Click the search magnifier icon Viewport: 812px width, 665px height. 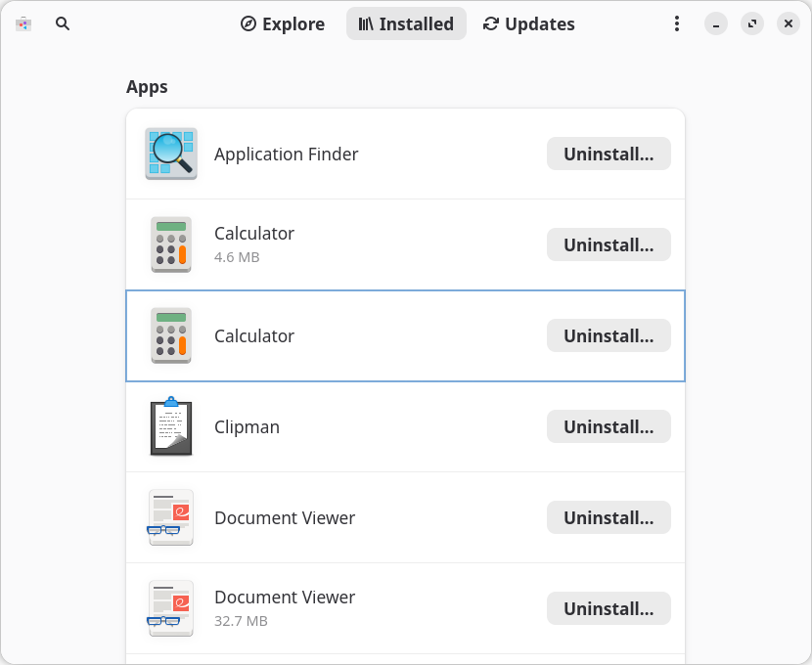click(x=63, y=23)
